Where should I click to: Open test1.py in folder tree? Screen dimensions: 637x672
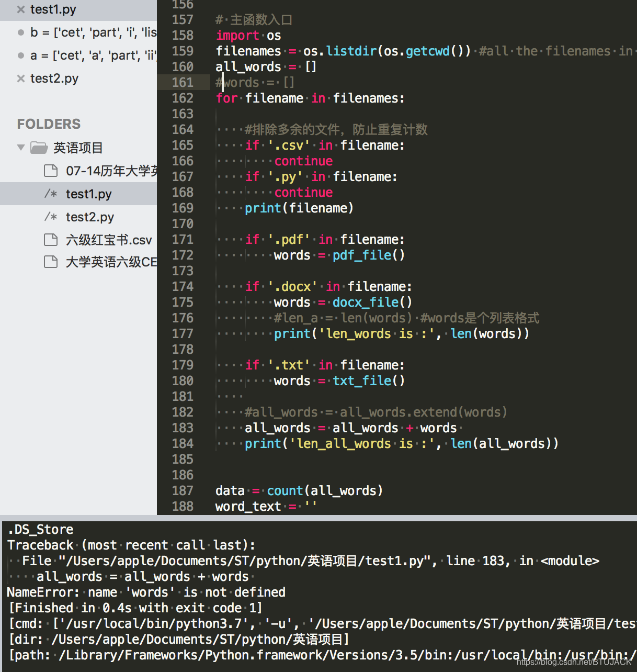(x=89, y=194)
